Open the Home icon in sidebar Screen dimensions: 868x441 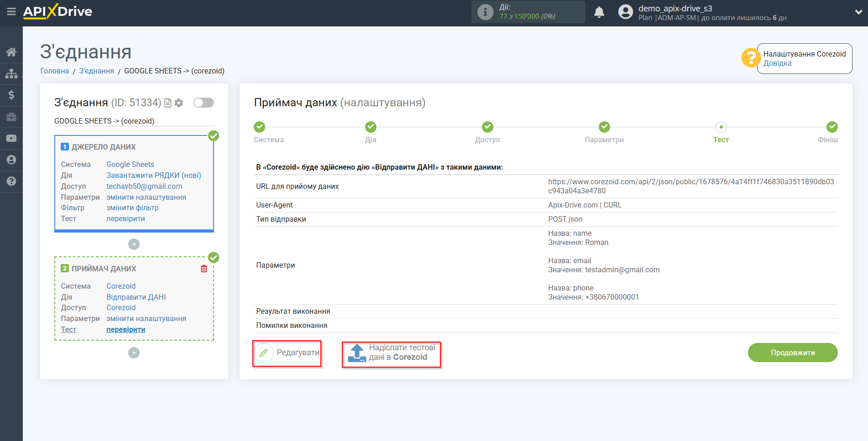11,52
